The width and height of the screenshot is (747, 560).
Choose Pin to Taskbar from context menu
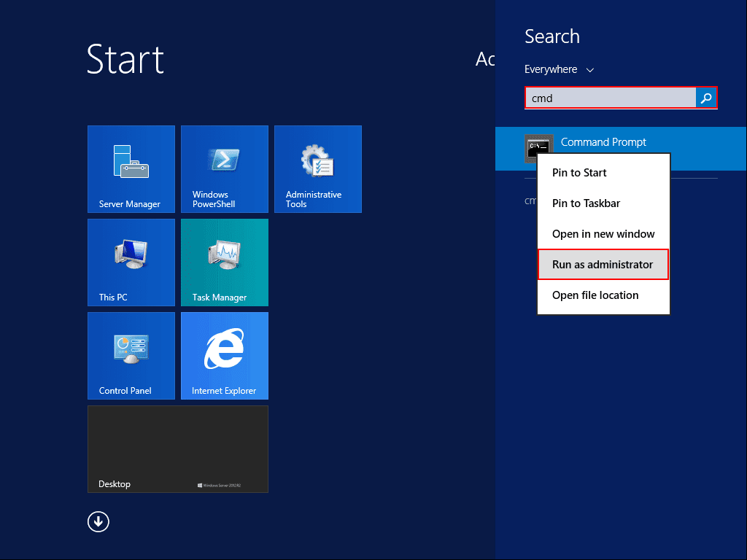pos(603,203)
